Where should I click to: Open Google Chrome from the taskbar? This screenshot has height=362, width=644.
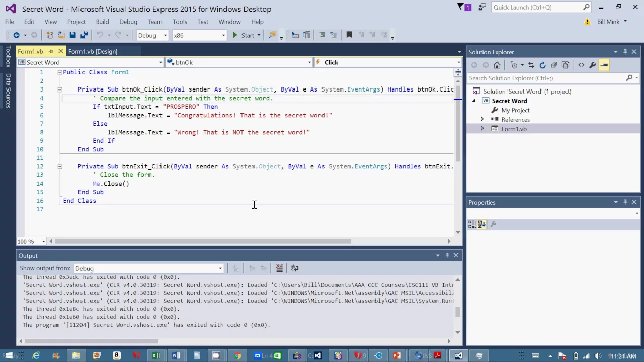pyautogui.click(x=237, y=356)
